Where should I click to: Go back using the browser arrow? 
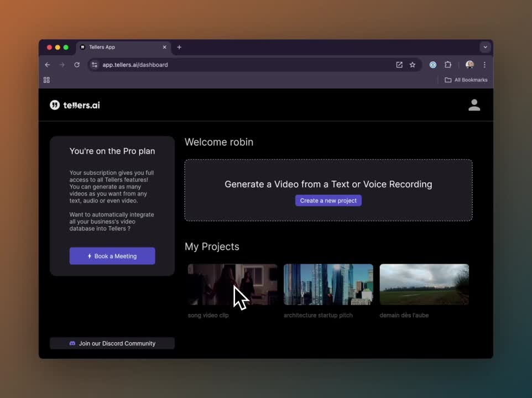pyautogui.click(x=48, y=65)
